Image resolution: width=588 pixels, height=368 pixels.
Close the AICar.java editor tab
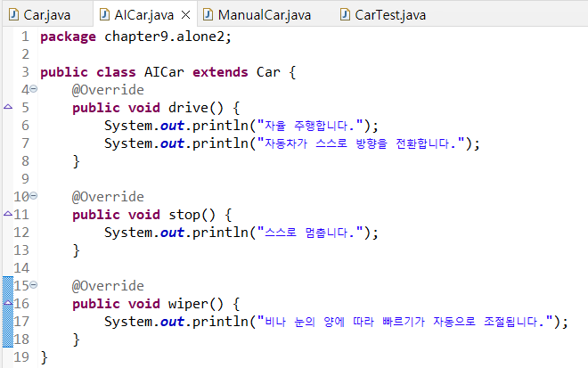[x=185, y=15]
